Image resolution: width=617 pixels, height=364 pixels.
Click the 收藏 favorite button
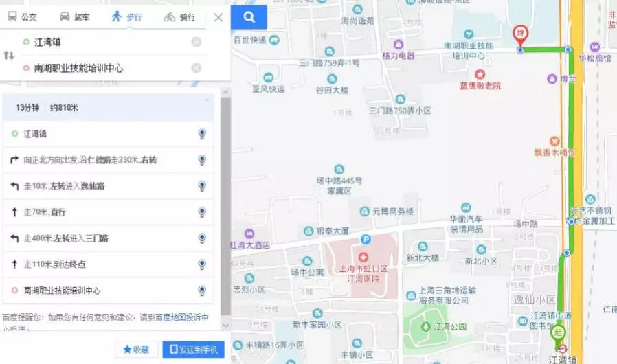pos(136,350)
